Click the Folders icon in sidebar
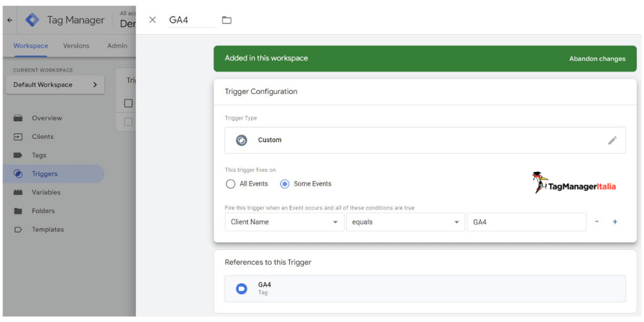Image resolution: width=644 pixels, height=322 pixels. pyautogui.click(x=17, y=211)
